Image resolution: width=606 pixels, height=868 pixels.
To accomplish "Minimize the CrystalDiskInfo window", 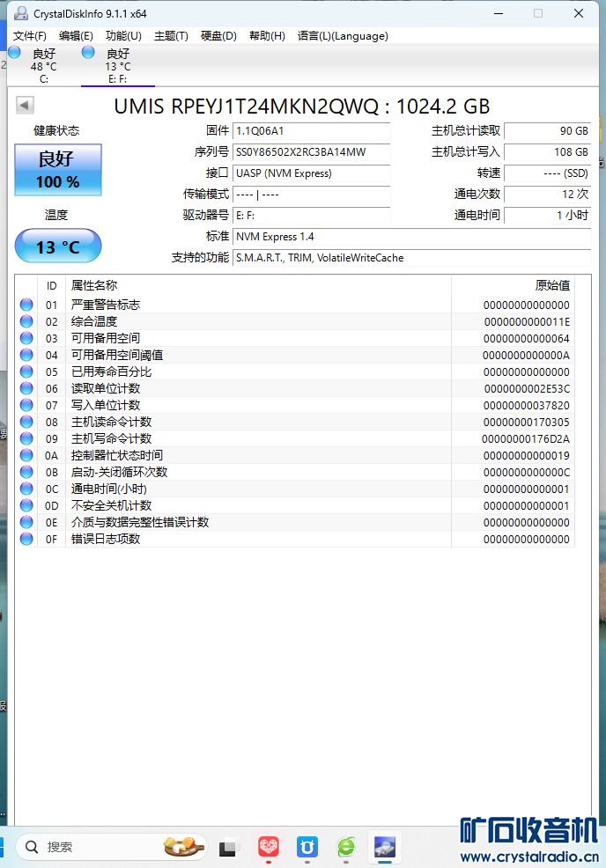I will tap(499, 13).
